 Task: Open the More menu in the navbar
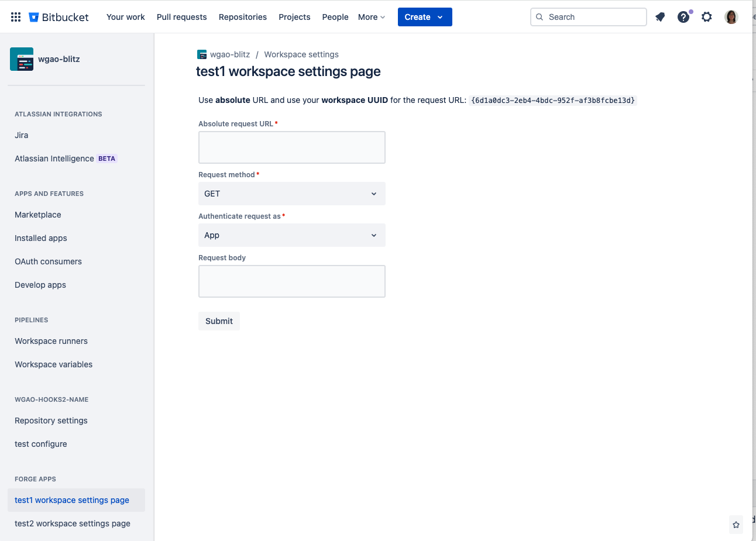tap(370, 17)
